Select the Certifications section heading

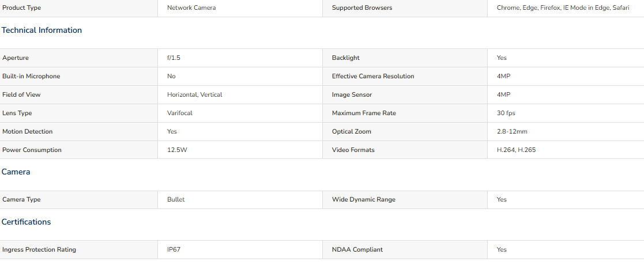pos(27,222)
